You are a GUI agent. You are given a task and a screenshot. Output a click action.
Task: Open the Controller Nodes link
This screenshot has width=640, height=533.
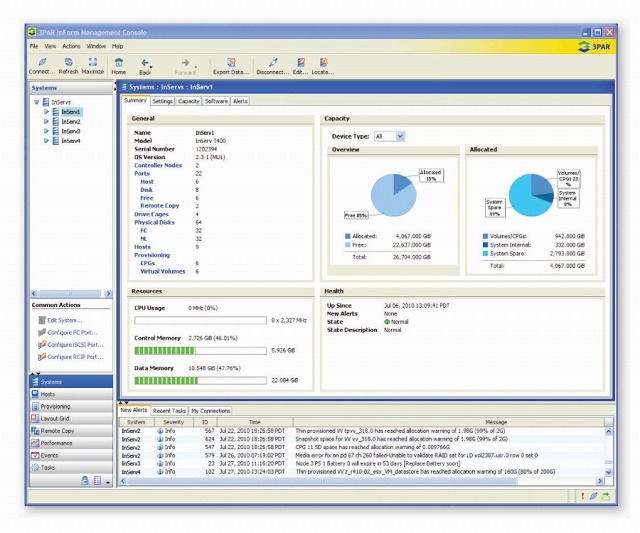pyautogui.click(x=158, y=165)
